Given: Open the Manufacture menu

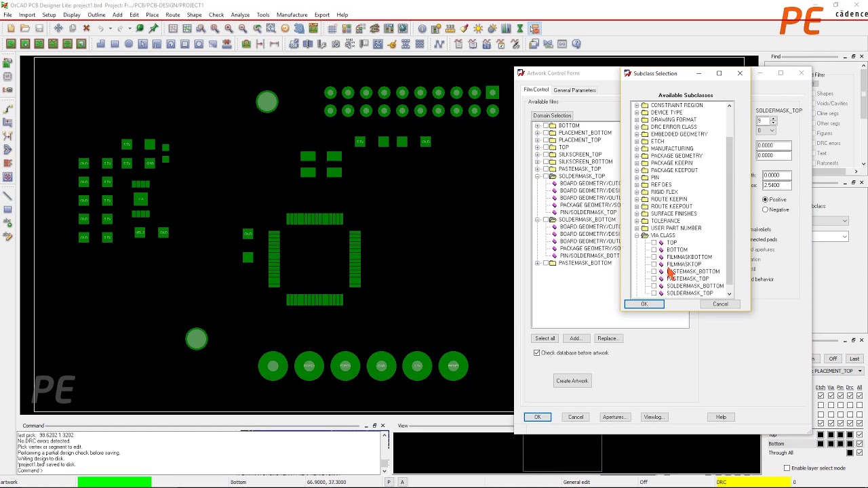Looking at the screenshot, I should click(x=292, y=15).
